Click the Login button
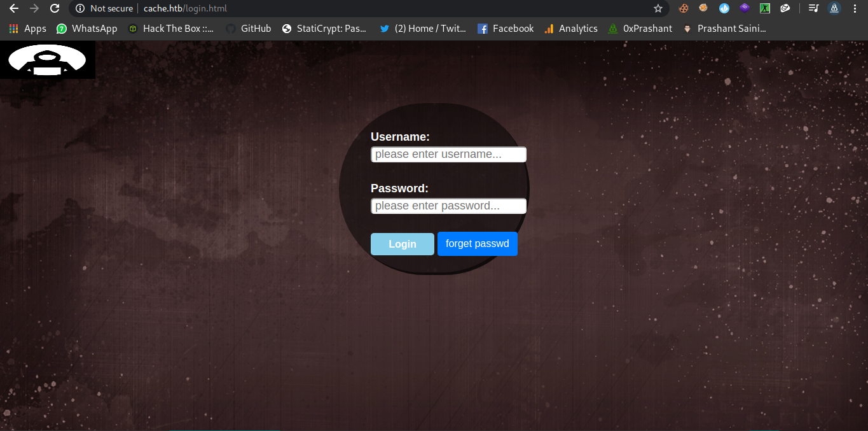This screenshot has width=868, height=431. (402, 244)
